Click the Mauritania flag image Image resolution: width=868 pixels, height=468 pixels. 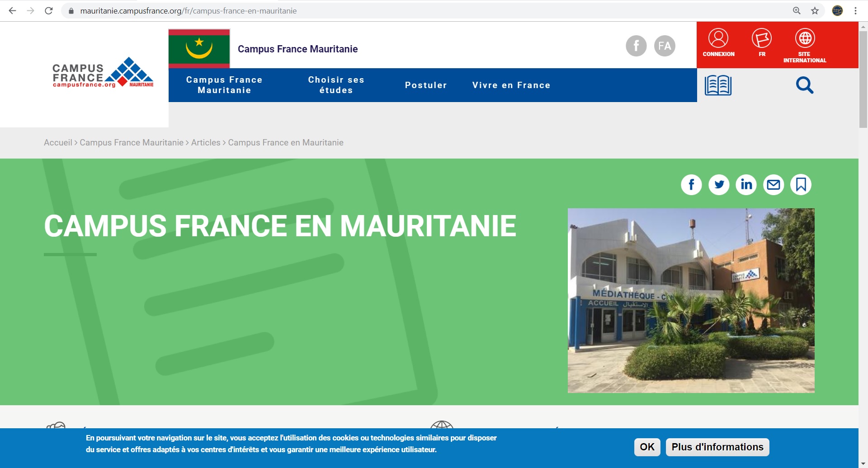(199, 48)
